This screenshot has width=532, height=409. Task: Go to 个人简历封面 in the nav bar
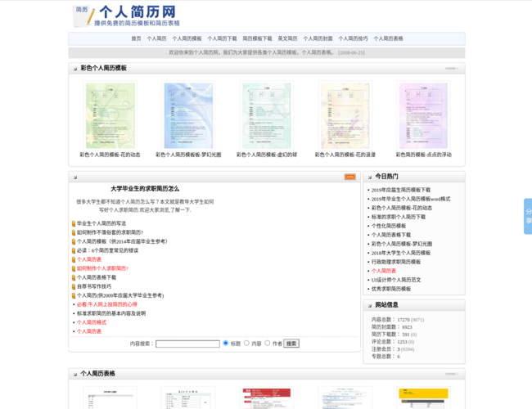coord(318,38)
